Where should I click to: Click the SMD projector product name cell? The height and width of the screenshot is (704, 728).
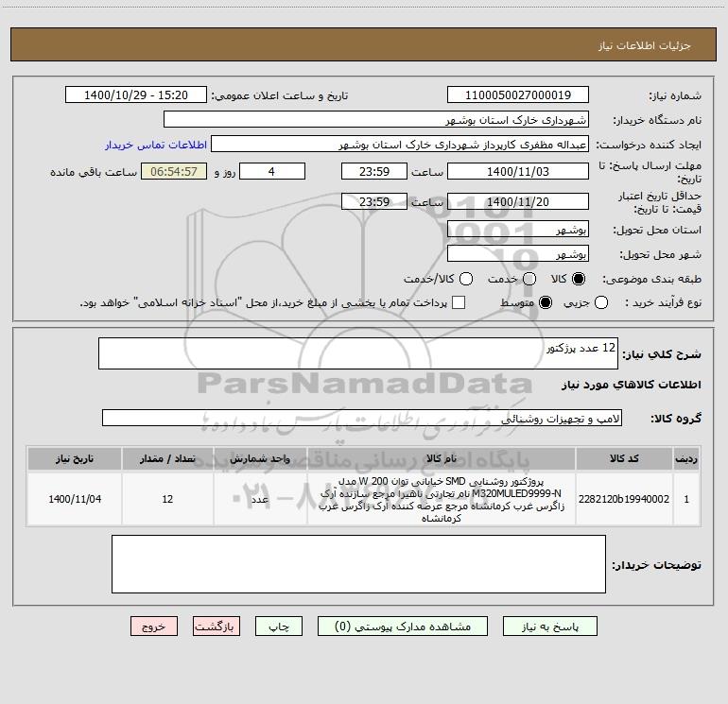coord(442,499)
